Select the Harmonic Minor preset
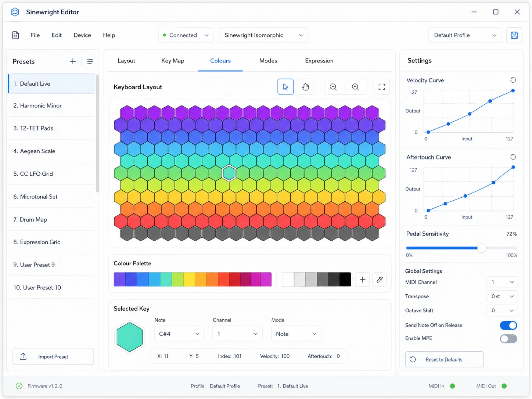 click(x=51, y=105)
